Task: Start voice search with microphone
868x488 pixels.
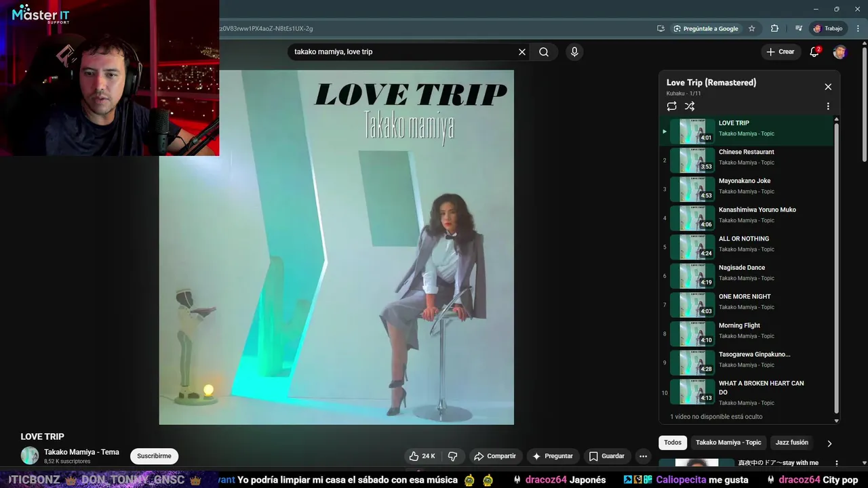Action: (574, 52)
